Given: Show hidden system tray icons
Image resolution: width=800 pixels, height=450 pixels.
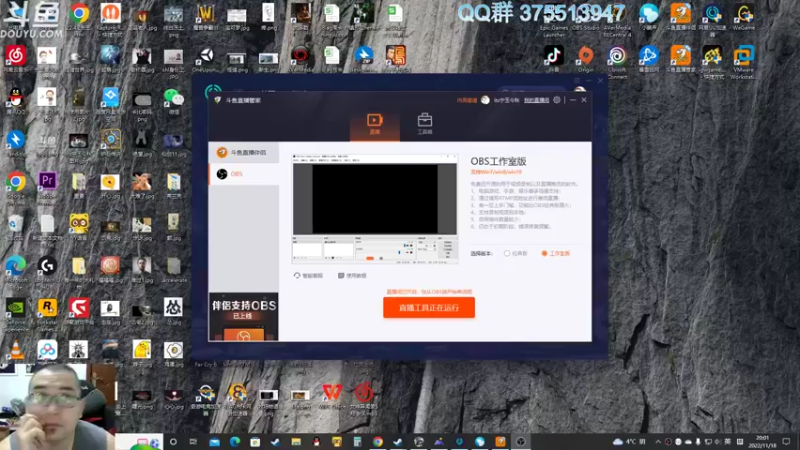Looking at the screenshot, I should click(x=658, y=442).
